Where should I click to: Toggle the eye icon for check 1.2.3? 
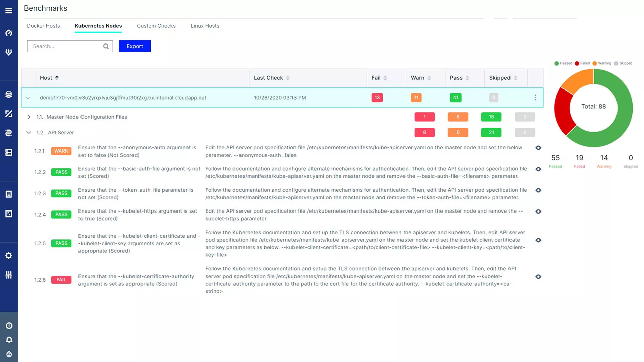pos(538,190)
